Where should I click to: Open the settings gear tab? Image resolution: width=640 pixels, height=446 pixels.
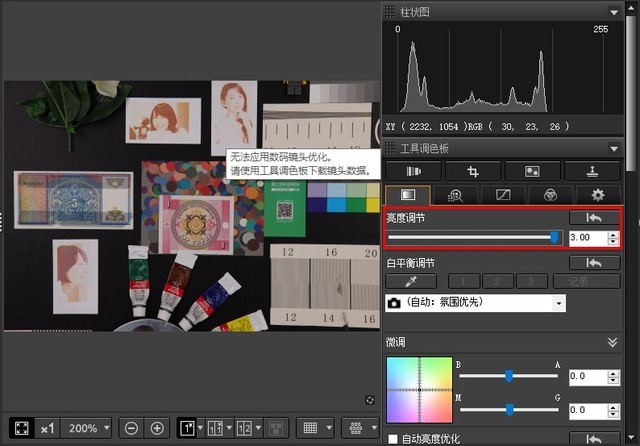click(598, 195)
